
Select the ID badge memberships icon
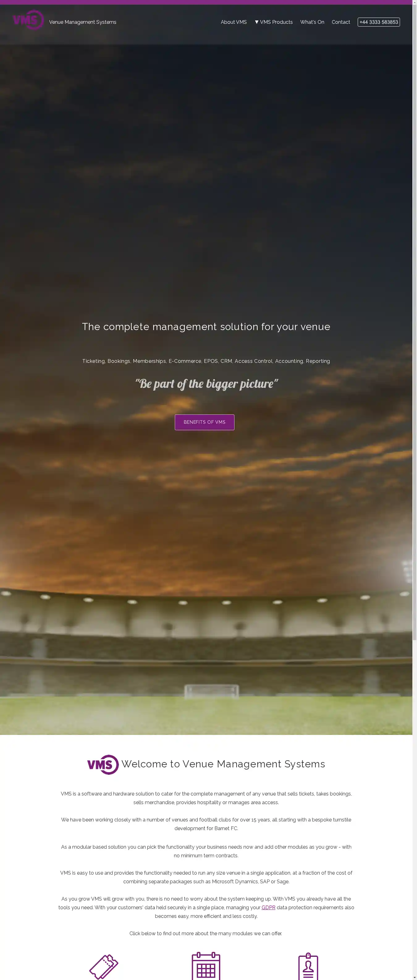pyautogui.click(x=308, y=966)
